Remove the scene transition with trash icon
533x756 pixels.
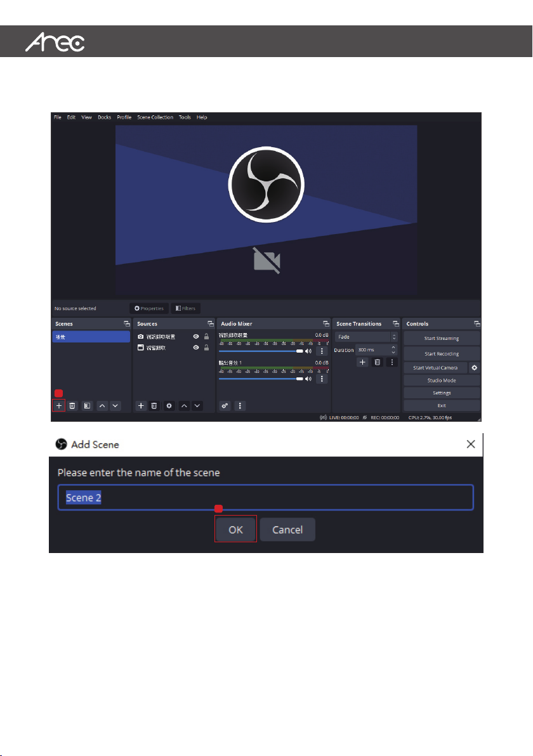(x=377, y=362)
